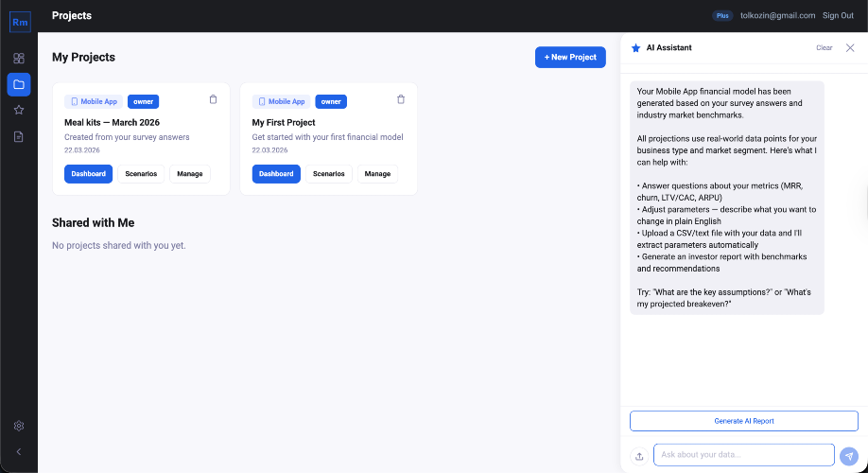Focus the Ask about your data input
868x473 pixels.
743,455
